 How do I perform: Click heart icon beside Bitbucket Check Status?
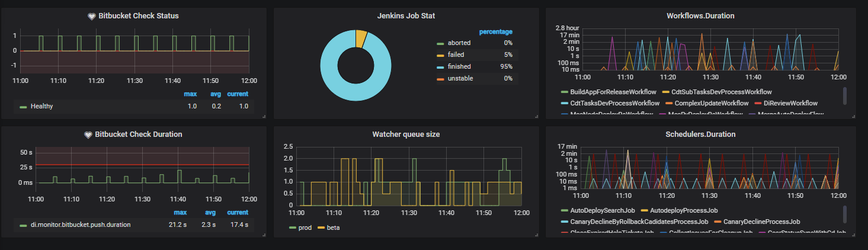click(91, 16)
